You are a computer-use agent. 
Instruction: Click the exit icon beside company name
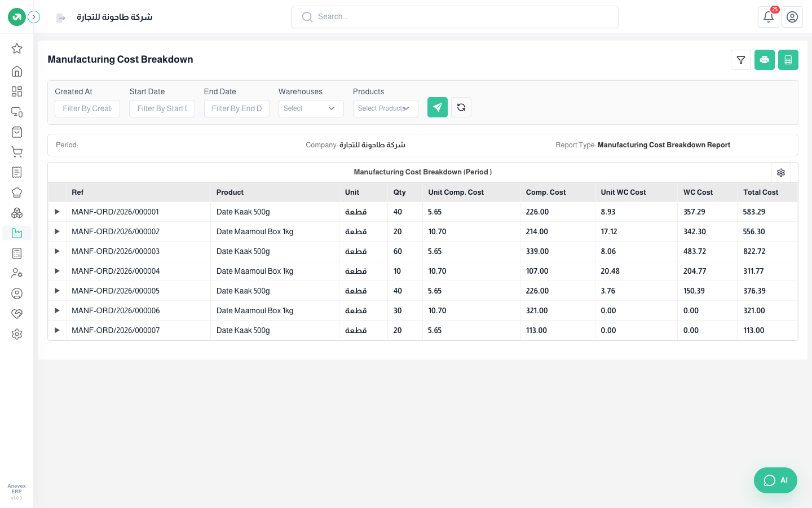61,18
